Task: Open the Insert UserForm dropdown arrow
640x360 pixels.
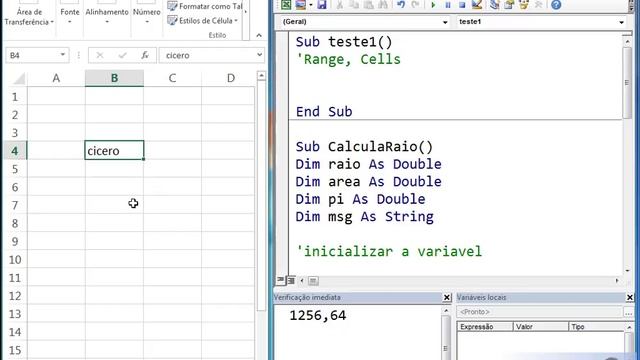Action: tap(311, 5)
